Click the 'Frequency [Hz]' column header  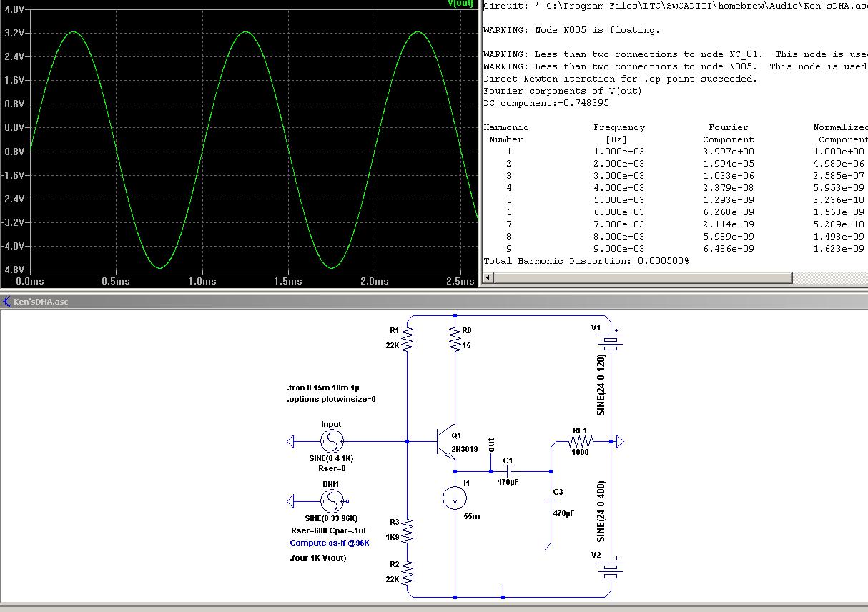[619, 134]
